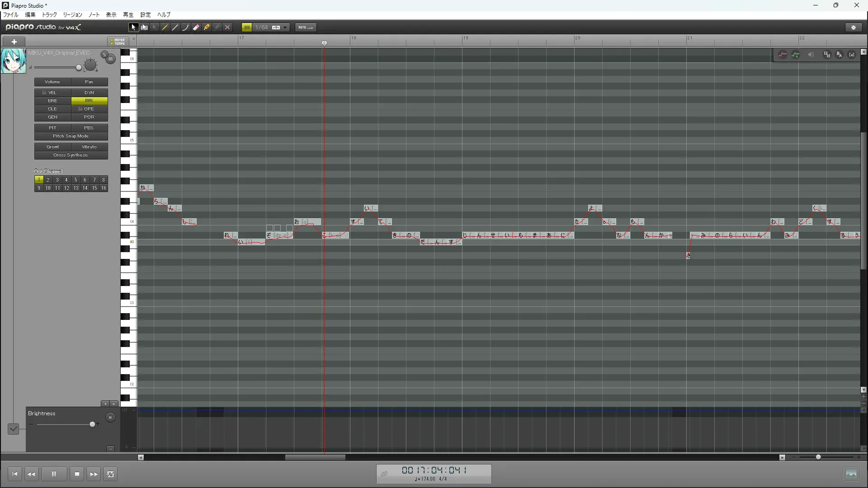Solo the MIKU track with S button
Viewport: 868px width, 488px height.
click(104, 55)
